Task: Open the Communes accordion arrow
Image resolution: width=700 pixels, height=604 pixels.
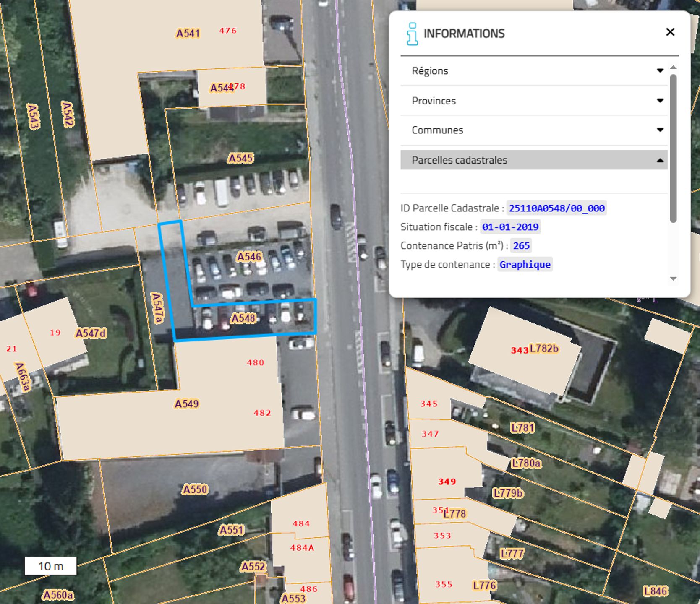Action: [x=660, y=130]
